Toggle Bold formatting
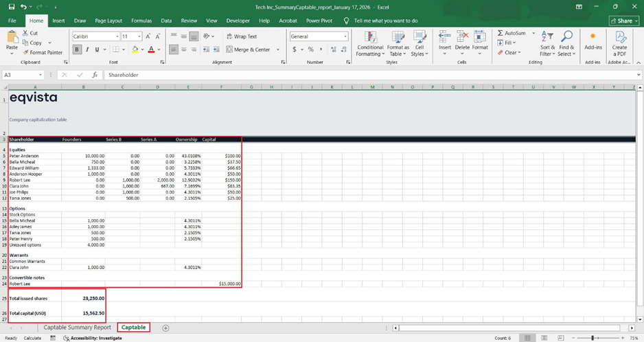 click(x=77, y=49)
